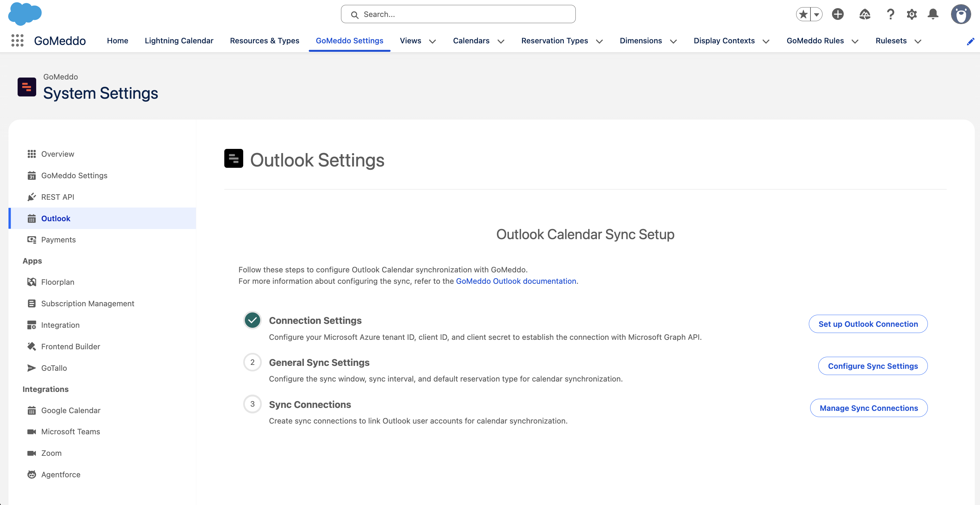Open Microsoft Teams integration settings

tap(102, 432)
